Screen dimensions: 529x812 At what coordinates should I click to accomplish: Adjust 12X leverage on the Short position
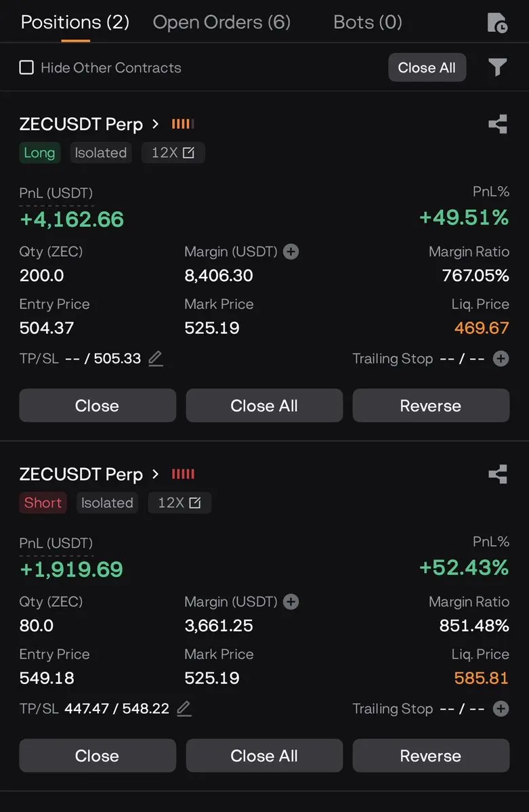tap(179, 503)
